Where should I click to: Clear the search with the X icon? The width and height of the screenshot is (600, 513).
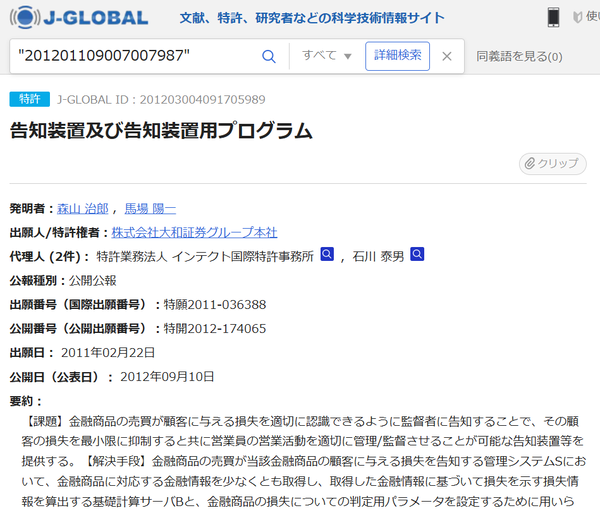[x=447, y=57]
